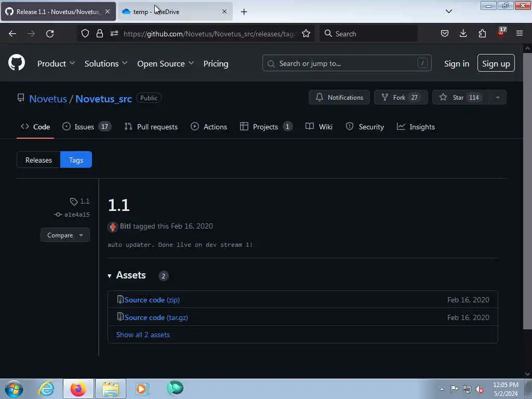This screenshot has width=532, height=399.
Task: Open the Firefox hamburger menu
Action: pyautogui.click(x=520, y=33)
